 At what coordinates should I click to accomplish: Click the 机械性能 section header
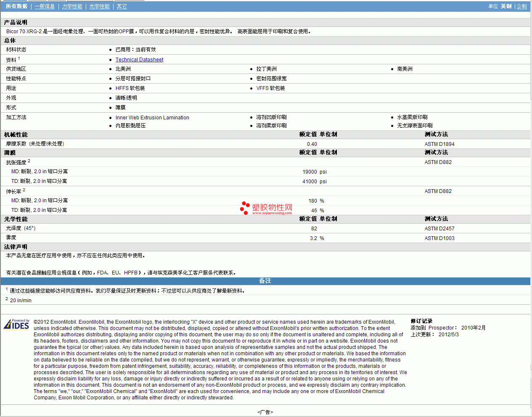click(16, 135)
